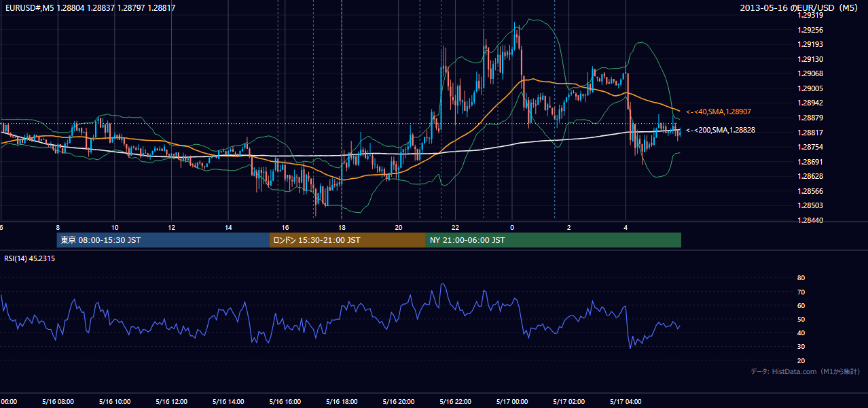
Task: Click the hour 12 tick under the price chart
Action: tap(171, 227)
